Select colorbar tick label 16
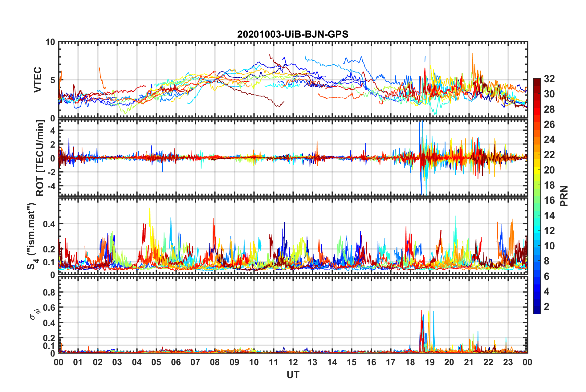 tap(549, 200)
